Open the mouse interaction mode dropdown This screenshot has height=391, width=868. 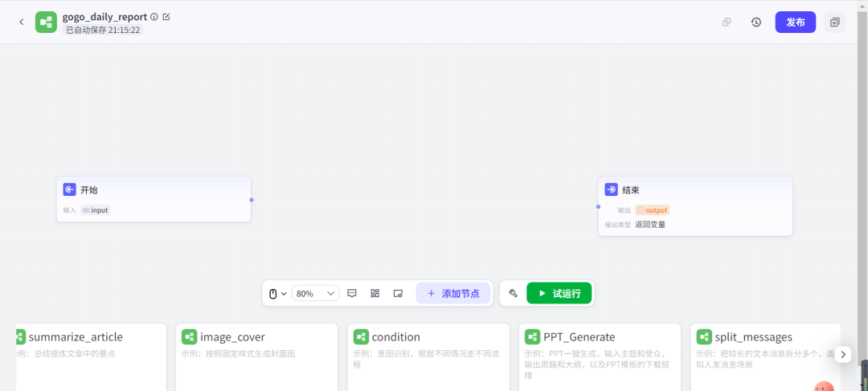[277, 294]
